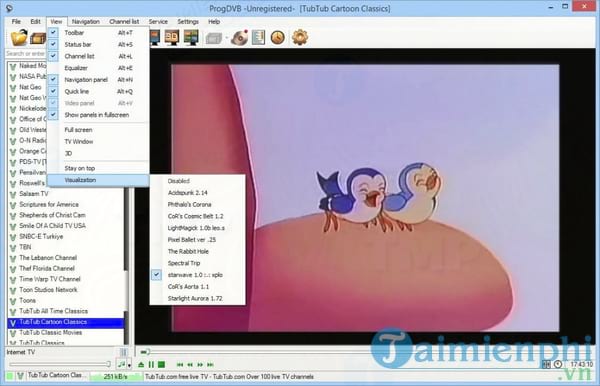The height and width of the screenshot is (386, 600).
Task: Click the channel type icon in status bar
Action: 21,376
